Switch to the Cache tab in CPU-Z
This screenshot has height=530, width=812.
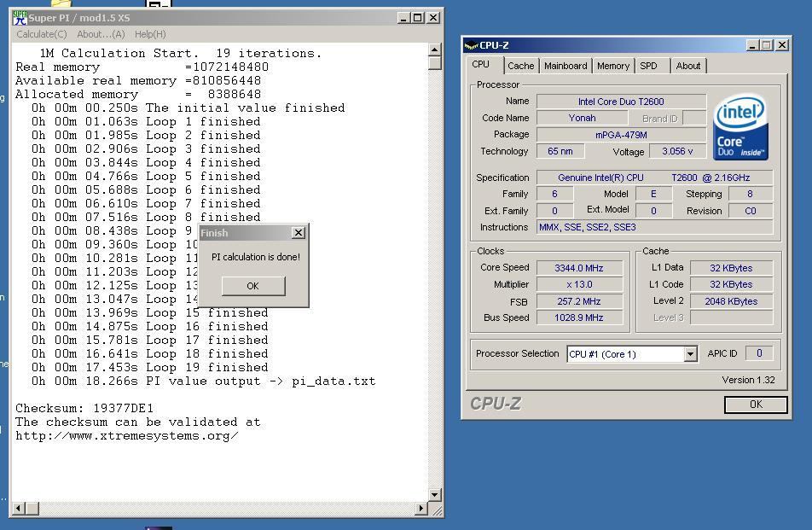coord(520,66)
